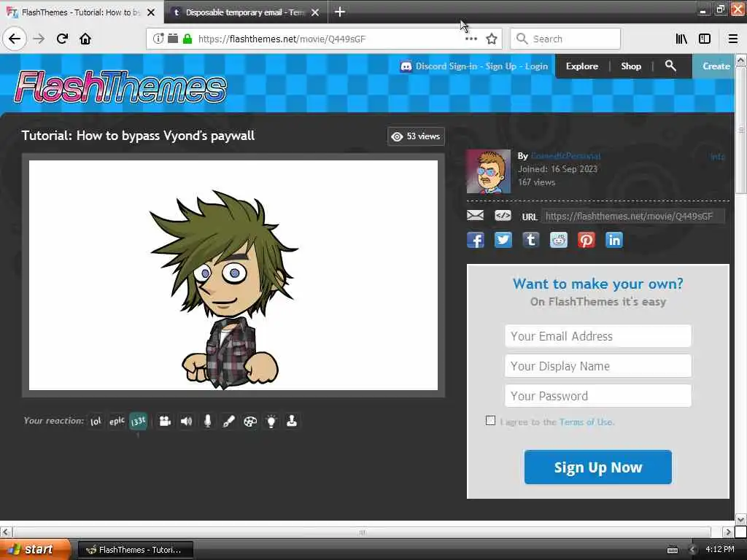Click the Login link in header
Image resolution: width=747 pixels, height=560 pixels.
(536, 66)
